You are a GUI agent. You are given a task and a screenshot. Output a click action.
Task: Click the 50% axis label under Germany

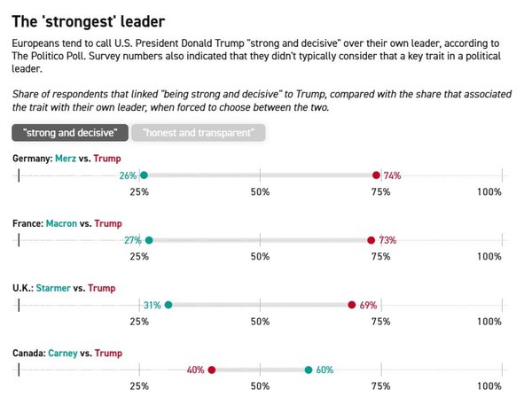pyautogui.click(x=260, y=192)
